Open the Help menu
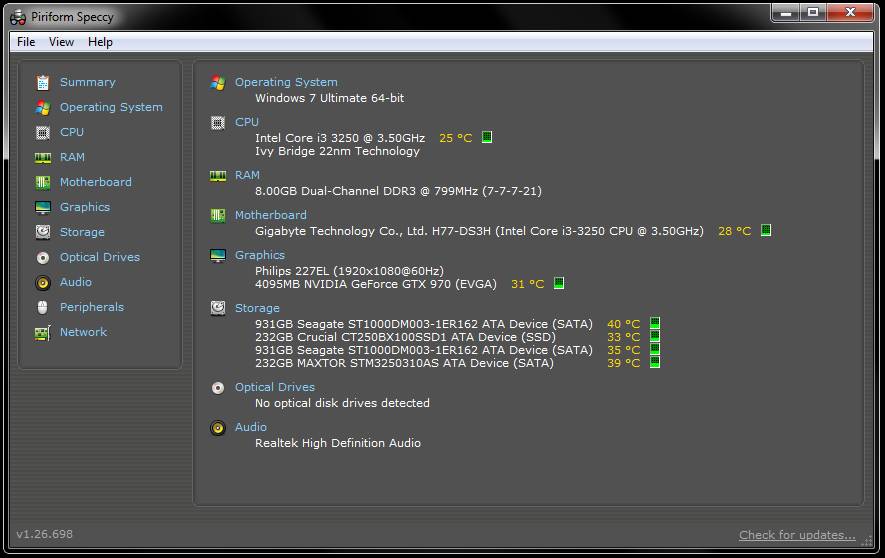 click(100, 42)
